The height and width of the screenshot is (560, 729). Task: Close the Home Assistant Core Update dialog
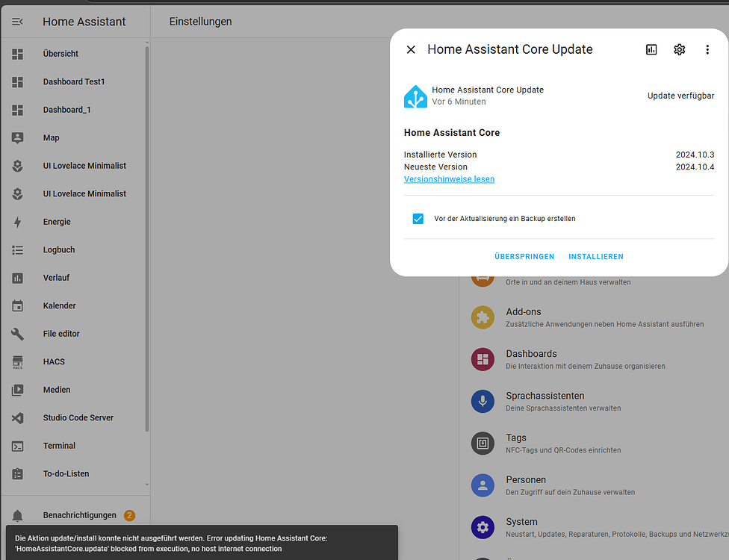tap(411, 50)
